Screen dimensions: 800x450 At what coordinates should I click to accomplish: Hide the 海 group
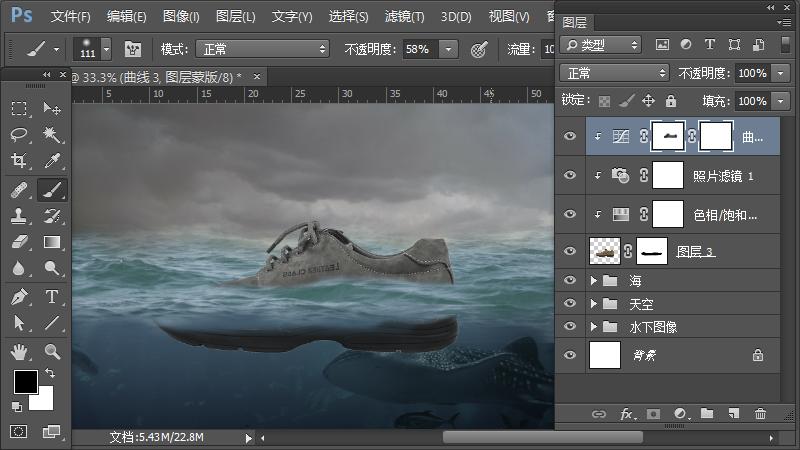click(x=570, y=280)
